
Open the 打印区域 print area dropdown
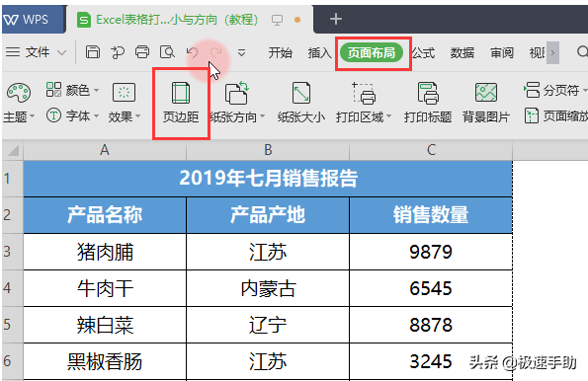point(364,103)
